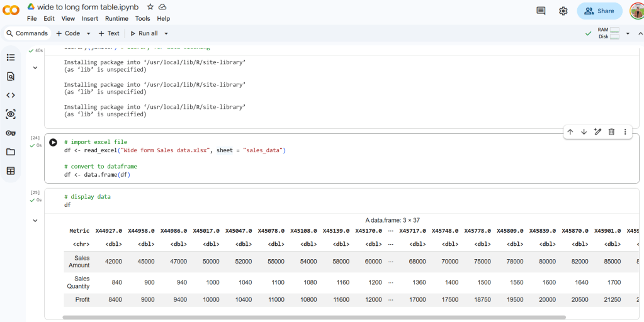Open the comments icon
This screenshot has height=322, width=644.
(x=541, y=11)
